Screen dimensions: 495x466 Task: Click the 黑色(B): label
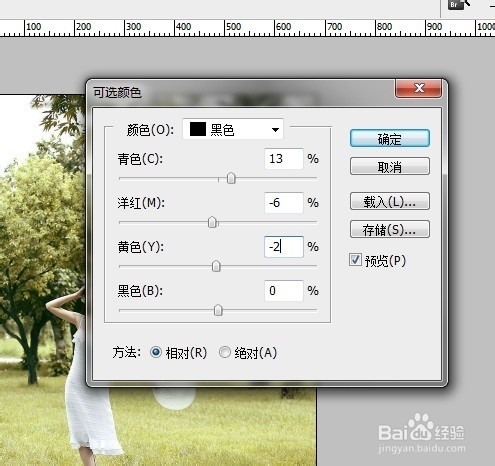140,291
